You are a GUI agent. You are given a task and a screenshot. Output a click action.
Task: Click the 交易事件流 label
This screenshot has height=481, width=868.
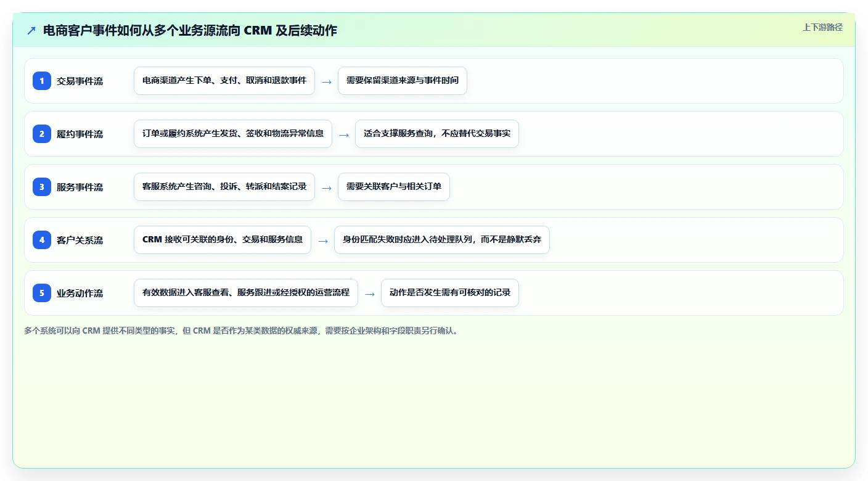(x=80, y=81)
